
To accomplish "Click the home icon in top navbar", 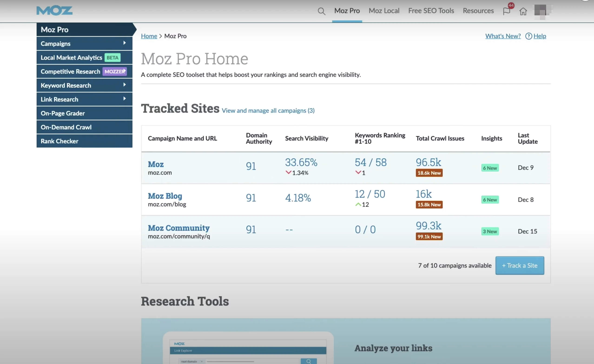I will coord(523,11).
